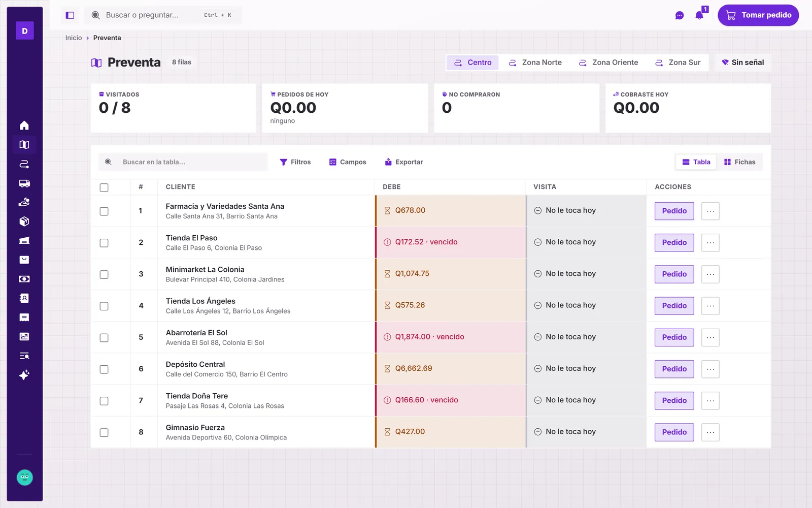
Task: Select the Tienda El Paso row checkbox
Action: [104, 243]
